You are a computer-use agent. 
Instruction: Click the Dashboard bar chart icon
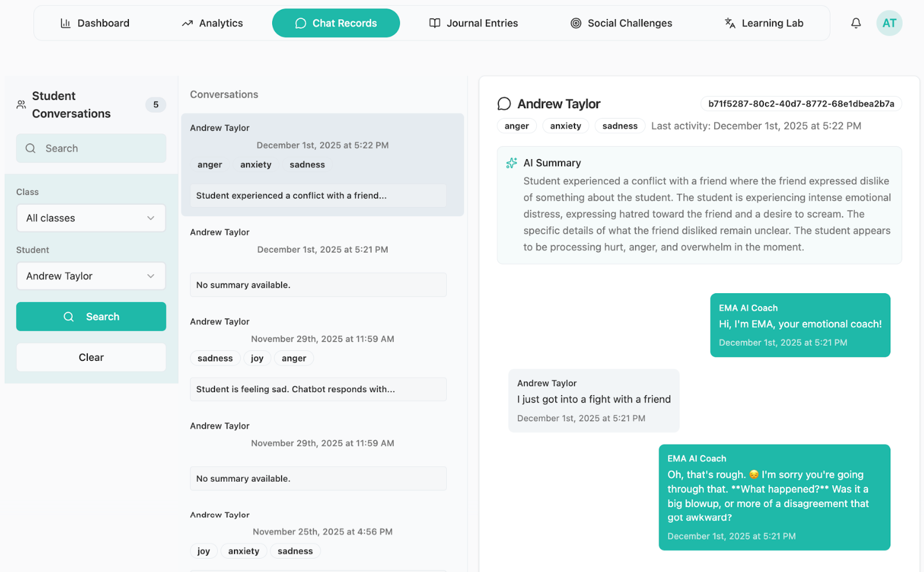(x=66, y=23)
